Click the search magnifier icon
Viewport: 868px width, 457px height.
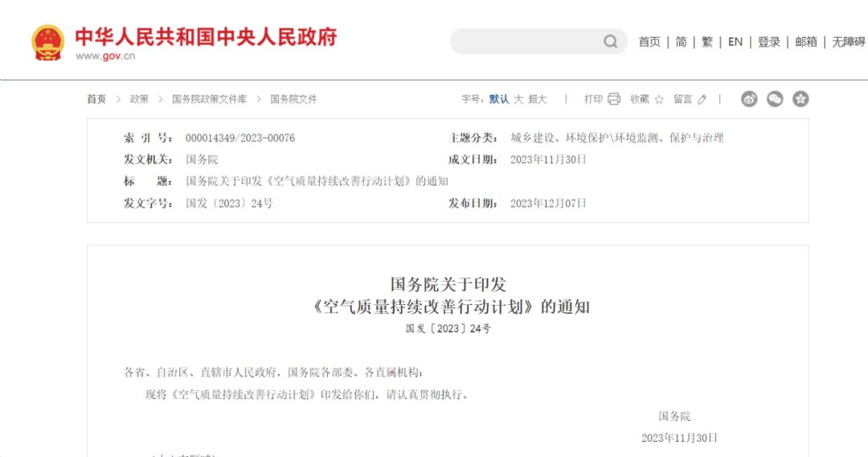611,42
